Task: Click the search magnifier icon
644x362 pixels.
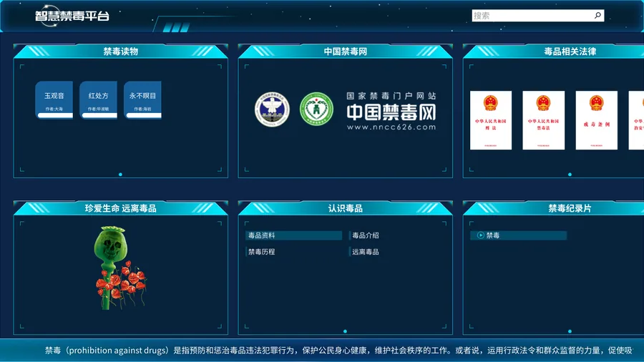Action: [597, 16]
